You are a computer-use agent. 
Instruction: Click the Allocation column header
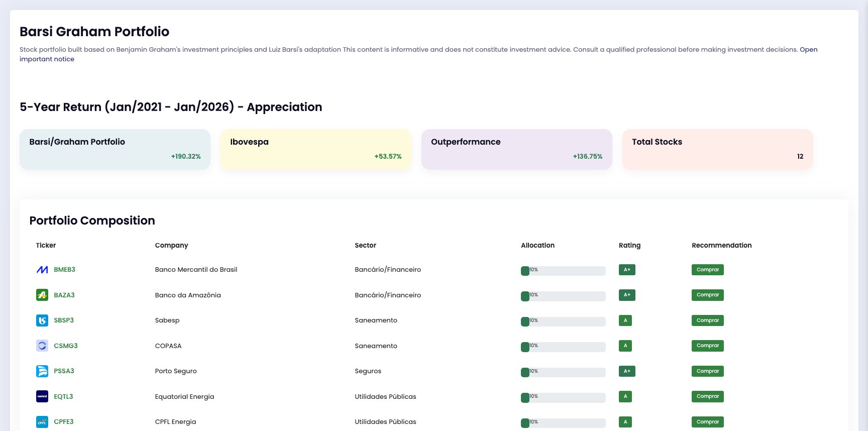click(x=537, y=245)
